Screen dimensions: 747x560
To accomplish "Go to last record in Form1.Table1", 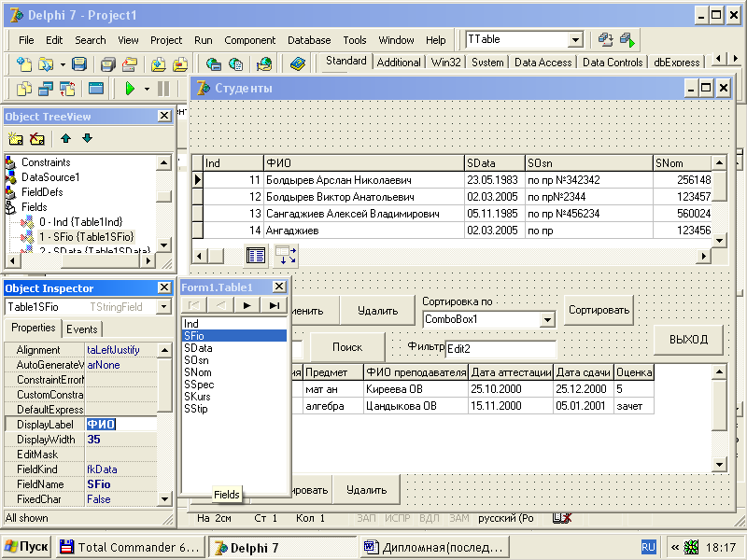I will click(x=274, y=305).
